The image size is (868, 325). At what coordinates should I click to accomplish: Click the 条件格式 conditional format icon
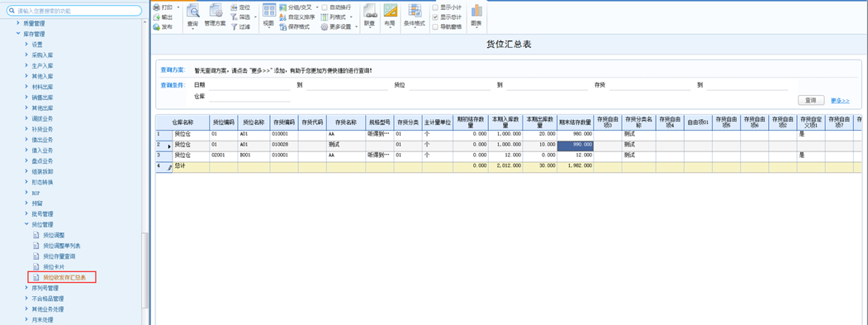(x=415, y=11)
